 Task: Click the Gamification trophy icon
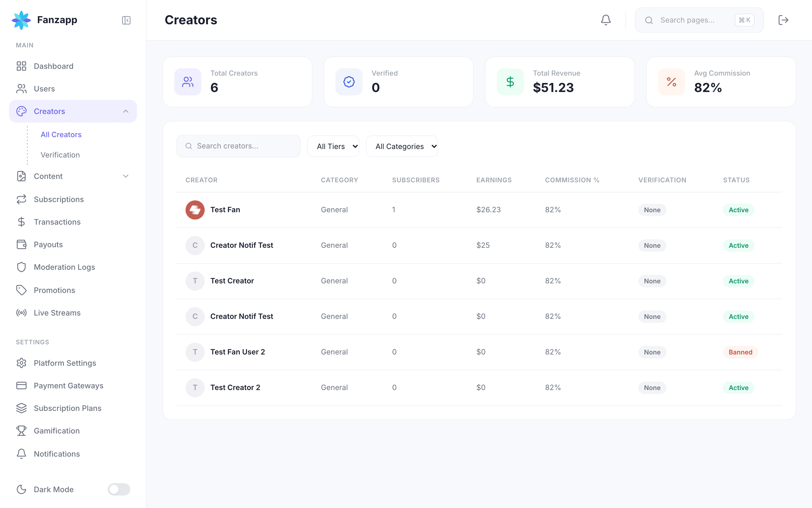coord(21,431)
